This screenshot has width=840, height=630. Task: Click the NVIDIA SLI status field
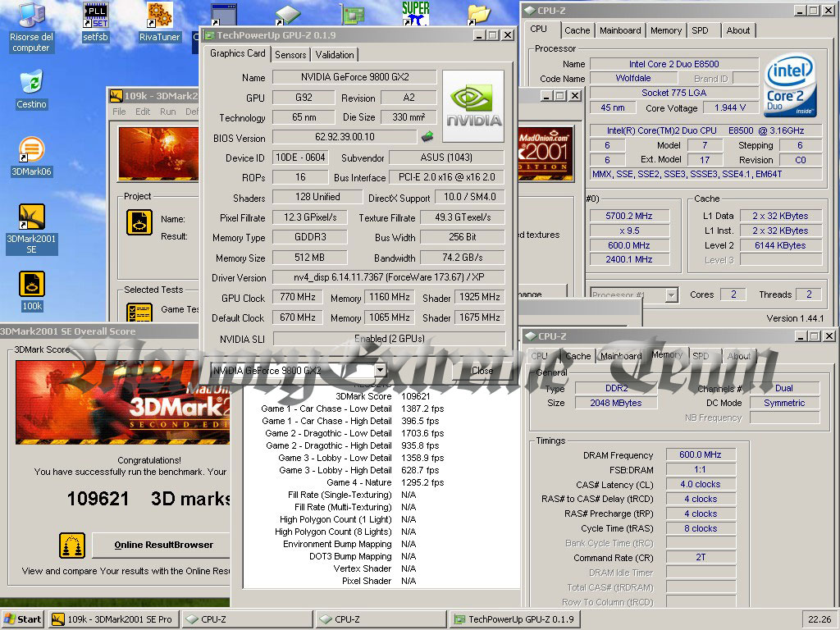click(390, 339)
